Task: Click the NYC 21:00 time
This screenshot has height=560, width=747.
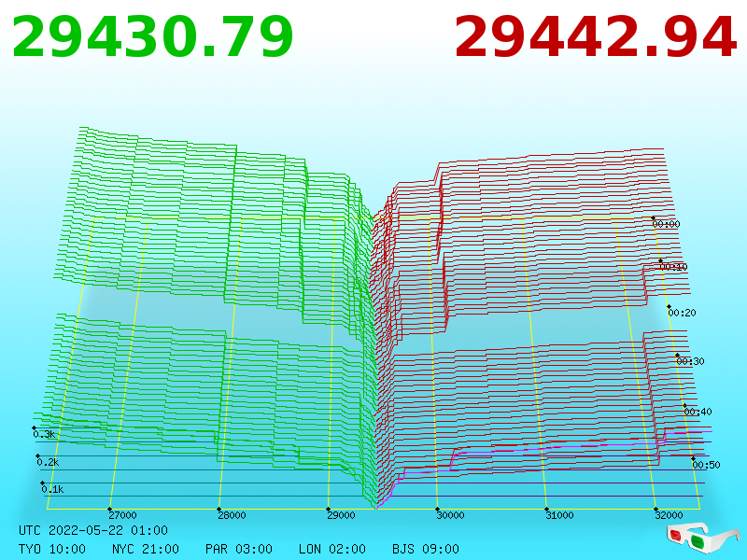Action: 146,549
